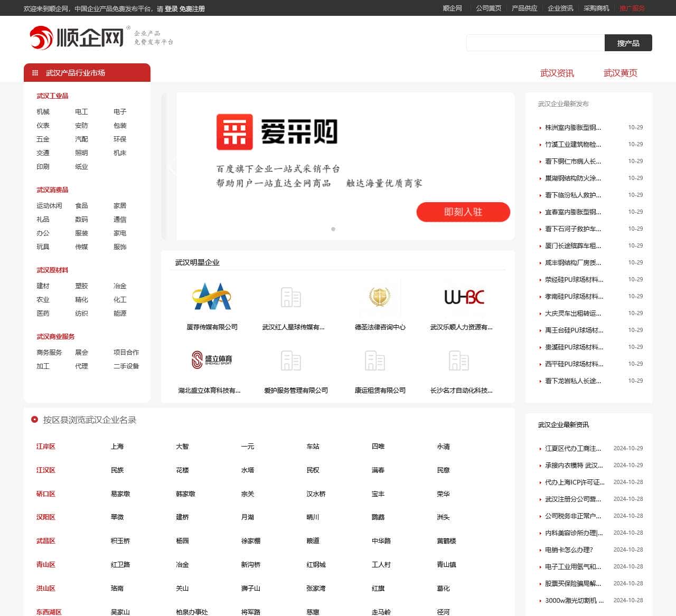
Task: Open the 黄鹤楼 area link
Action: [x=446, y=541]
